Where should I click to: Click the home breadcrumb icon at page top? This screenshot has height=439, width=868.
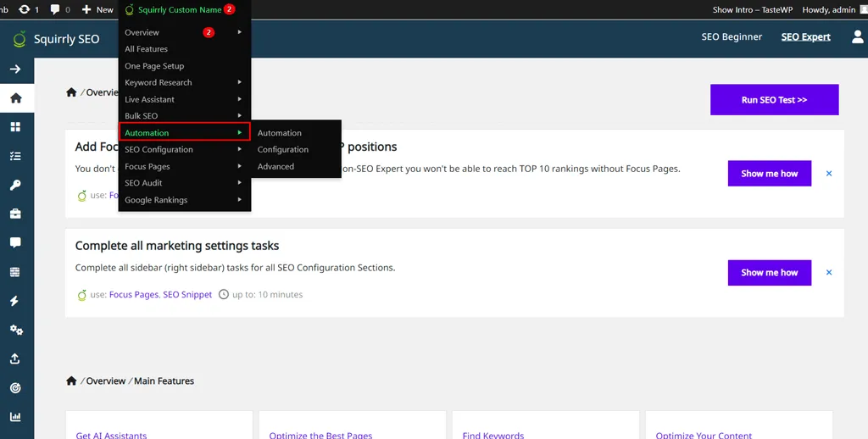tap(71, 92)
